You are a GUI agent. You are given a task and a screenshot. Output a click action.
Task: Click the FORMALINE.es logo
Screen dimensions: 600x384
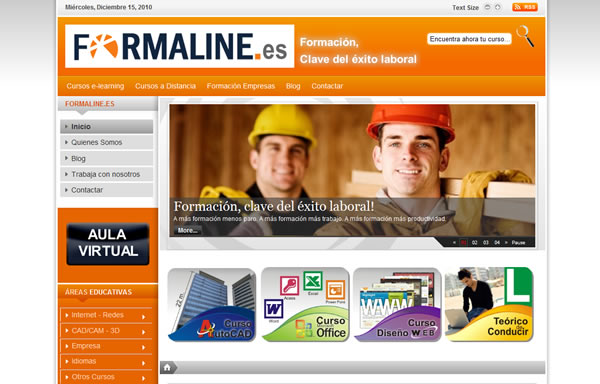click(x=179, y=46)
